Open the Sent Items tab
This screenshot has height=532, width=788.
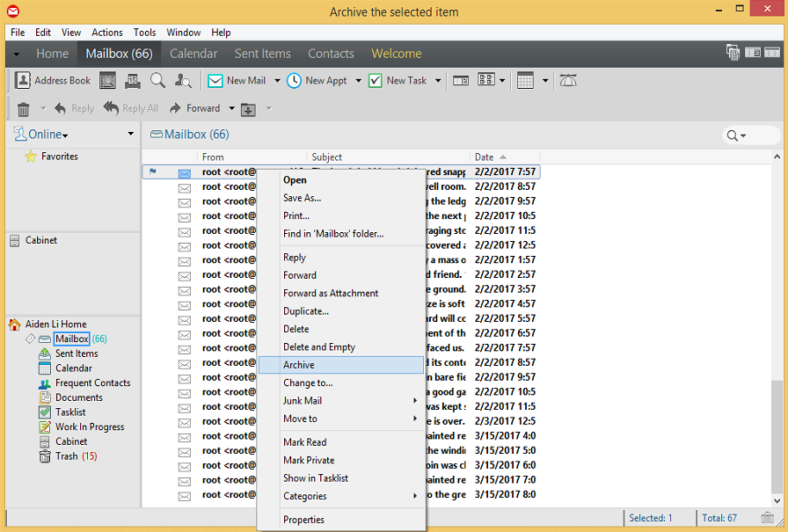pyautogui.click(x=262, y=54)
